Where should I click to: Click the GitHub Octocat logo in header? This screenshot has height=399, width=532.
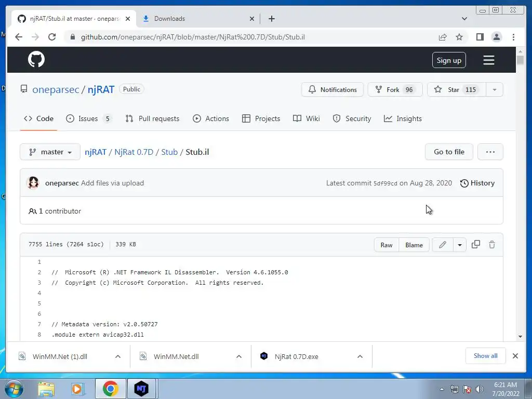tap(36, 59)
